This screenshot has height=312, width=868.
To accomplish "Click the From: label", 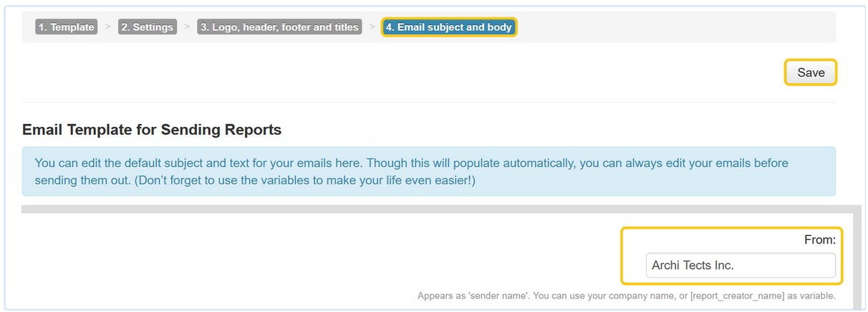I will [x=819, y=240].
